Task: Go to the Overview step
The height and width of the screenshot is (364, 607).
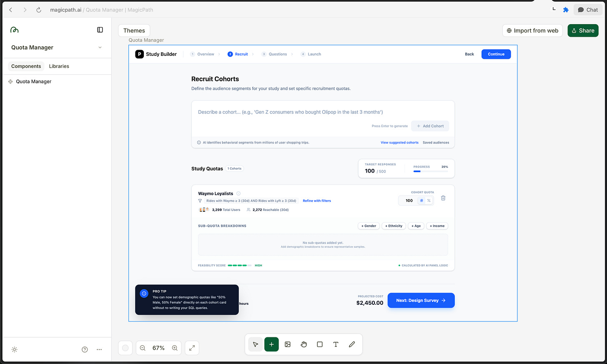Action: click(x=202, y=54)
